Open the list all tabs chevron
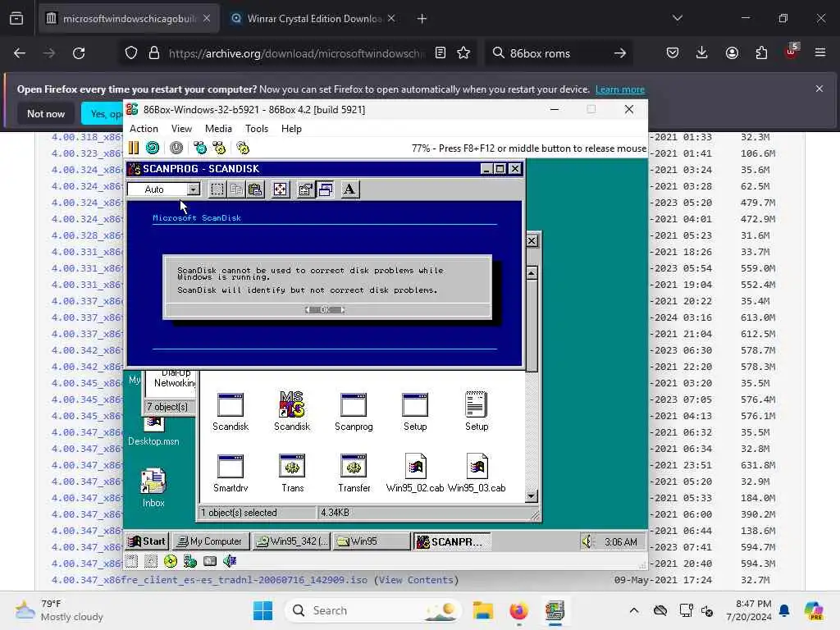This screenshot has height=630, width=840. tap(677, 19)
